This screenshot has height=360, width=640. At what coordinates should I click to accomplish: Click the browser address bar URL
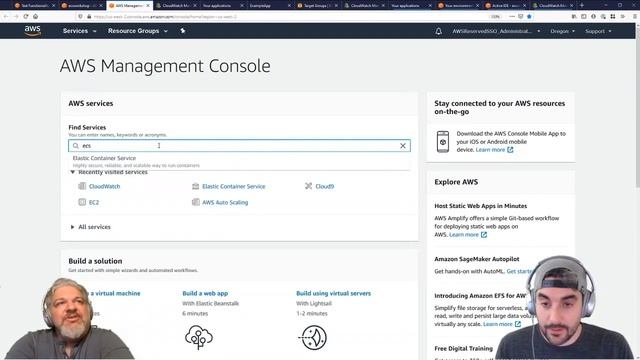click(165, 17)
